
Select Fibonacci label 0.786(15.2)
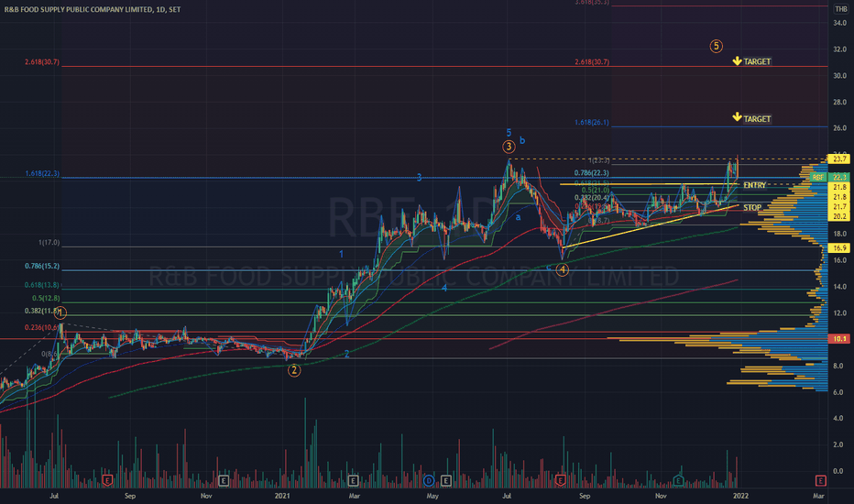tap(42, 267)
